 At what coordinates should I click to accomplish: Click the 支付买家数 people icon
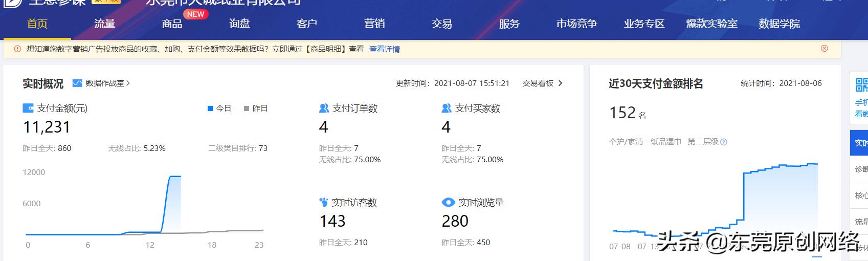tap(447, 108)
